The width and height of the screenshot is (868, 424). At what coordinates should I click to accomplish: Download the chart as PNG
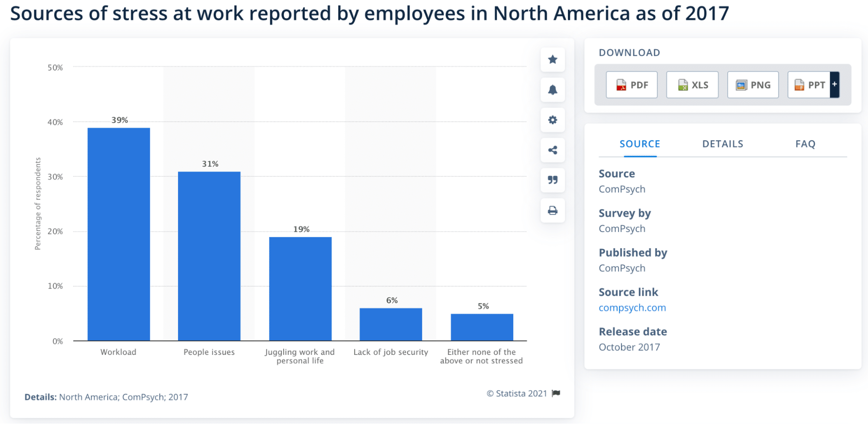click(752, 85)
